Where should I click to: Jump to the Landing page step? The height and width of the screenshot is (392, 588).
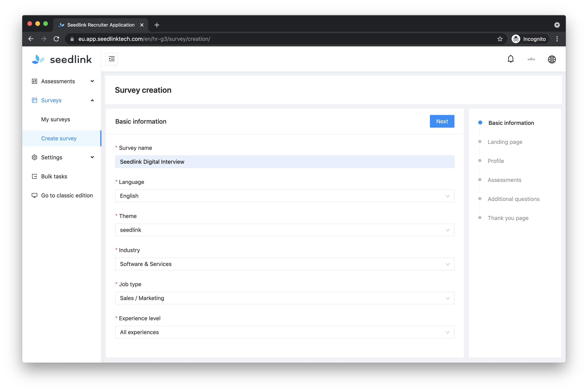(505, 142)
